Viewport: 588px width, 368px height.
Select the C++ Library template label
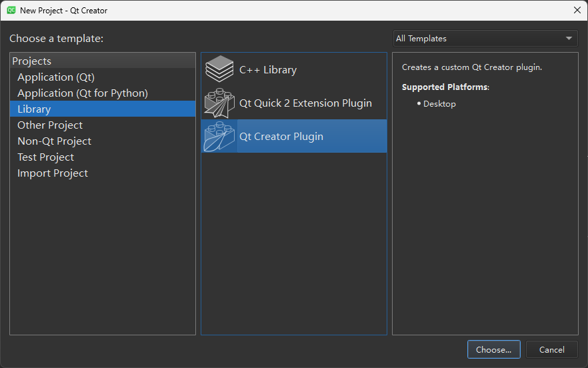coord(268,70)
